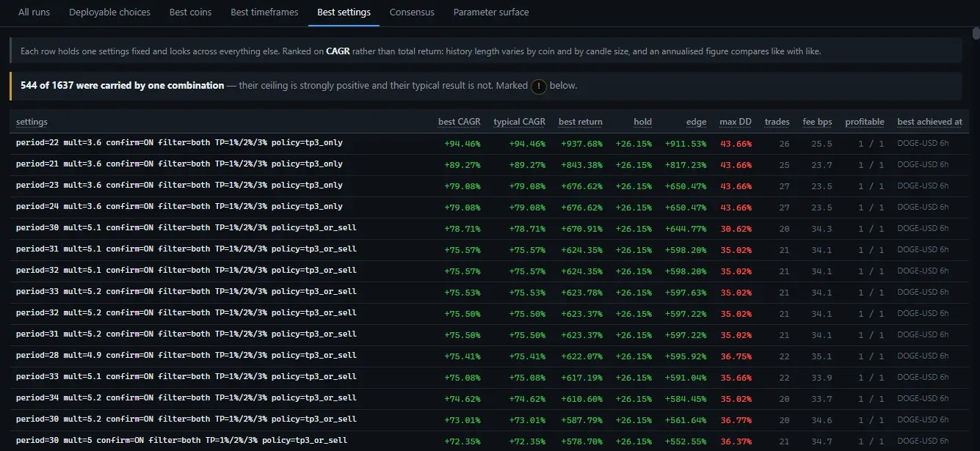Viewport: 980px width, 451px height.
Task: Show the Parameter surface tab
Action: pyautogui.click(x=491, y=12)
